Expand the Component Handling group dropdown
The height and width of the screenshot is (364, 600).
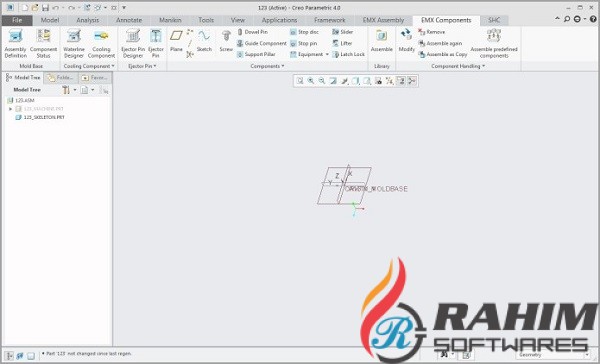[x=458, y=66]
